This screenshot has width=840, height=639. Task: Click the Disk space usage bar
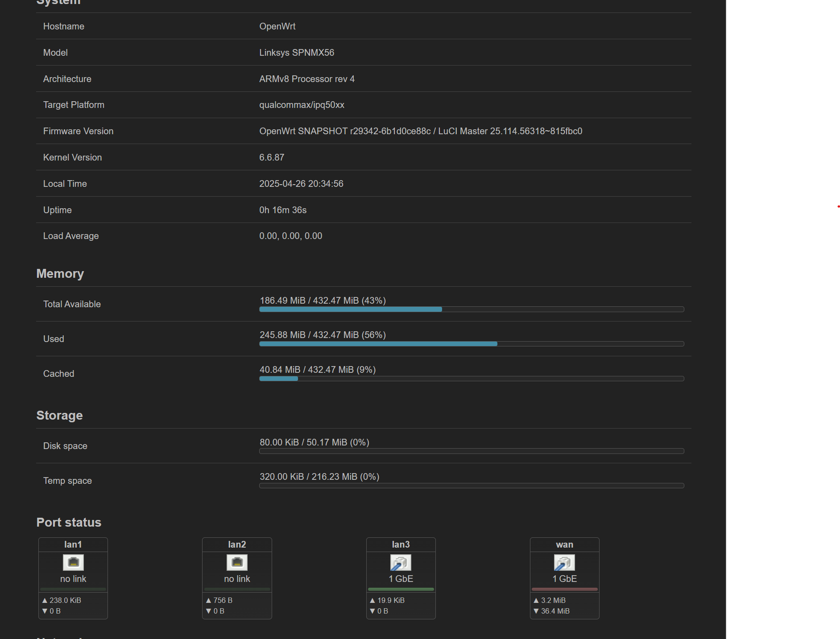pyautogui.click(x=471, y=451)
